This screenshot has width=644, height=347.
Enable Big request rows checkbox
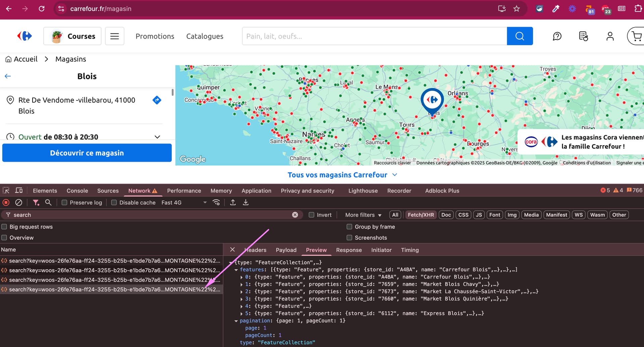pos(4,227)
